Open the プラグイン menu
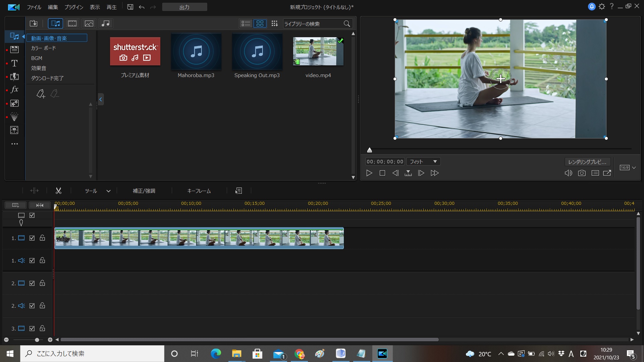 pyautogui.click(x=73, y=7)
